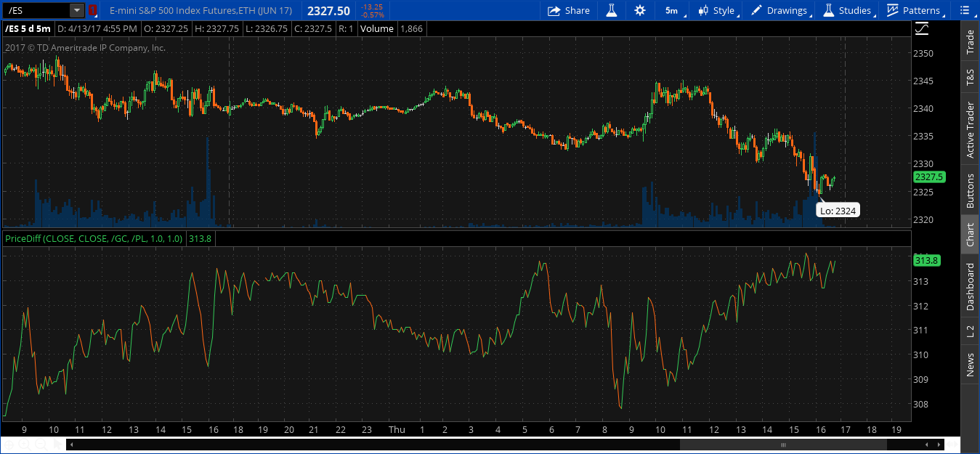Open Edit Studies via the flask icon
The width and height of the screenshot is (980, 454).
pyautogui.click(x=612, y=10)
